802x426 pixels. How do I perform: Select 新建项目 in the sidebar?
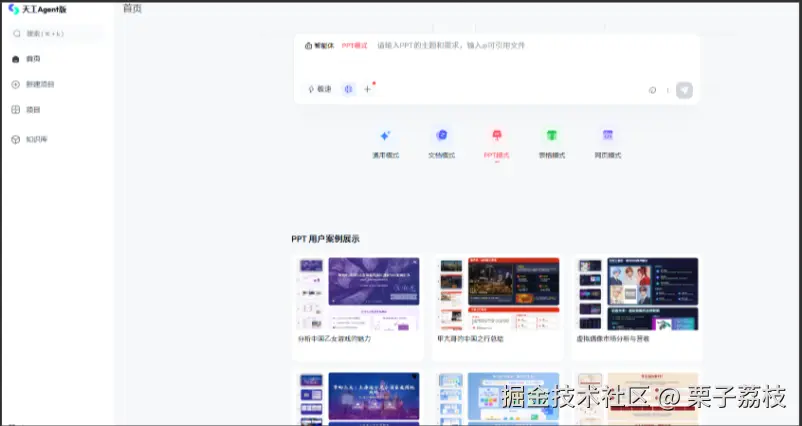[x=40, y=84]
